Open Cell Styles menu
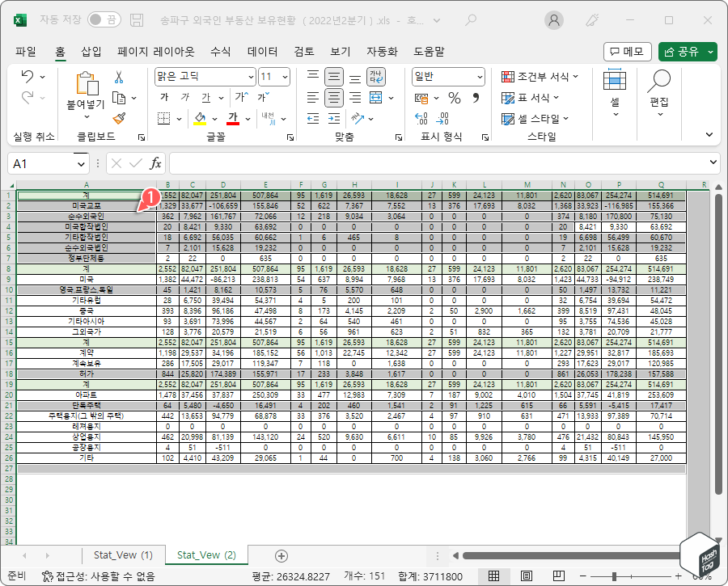Viewport: 728px width, 586px height. tap(535, 119)
